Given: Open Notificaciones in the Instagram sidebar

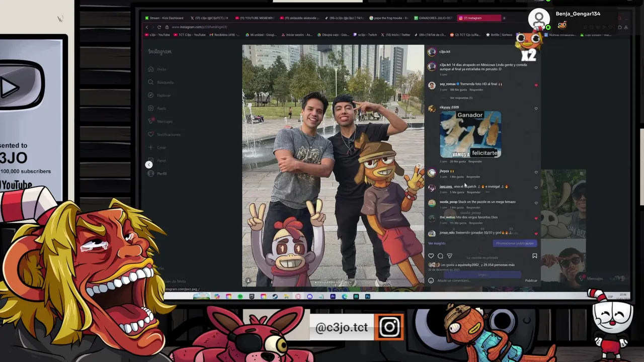Looking at the screenshot, I should click(x=164, y=135).
